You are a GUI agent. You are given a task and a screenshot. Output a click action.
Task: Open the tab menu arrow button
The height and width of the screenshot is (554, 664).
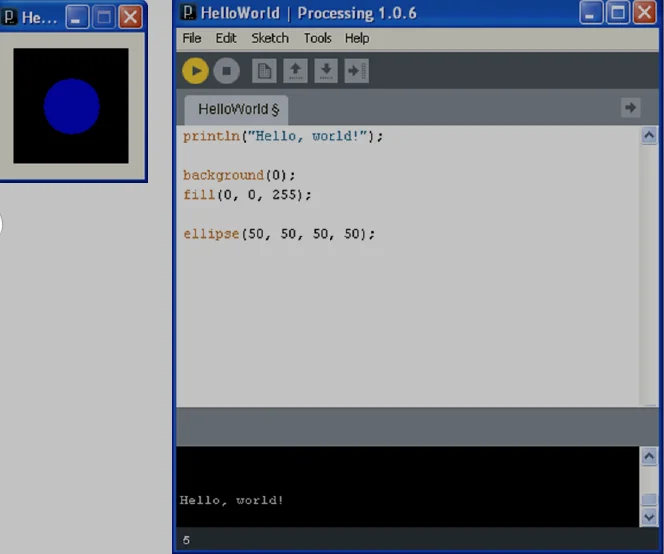(x=631, y=108)
